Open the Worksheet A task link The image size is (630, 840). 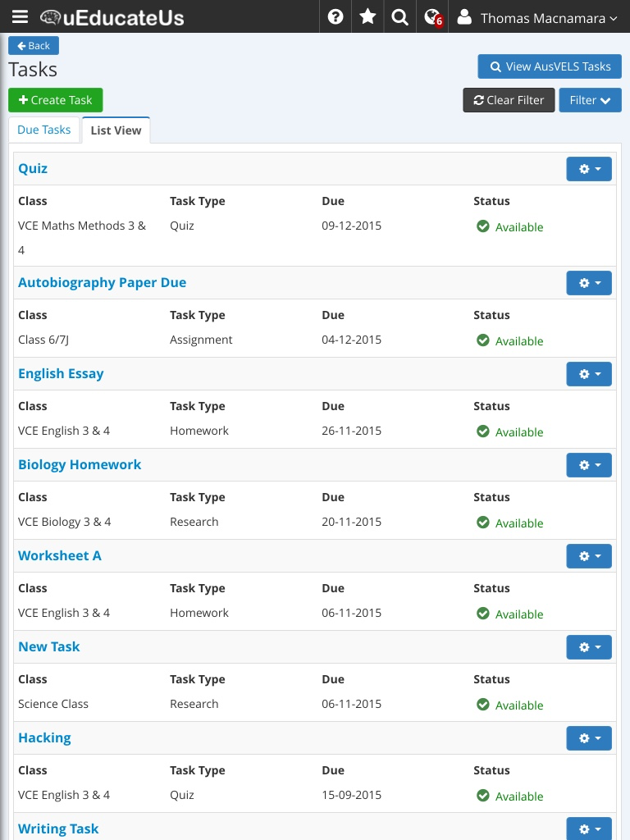[x=60, y=555]
